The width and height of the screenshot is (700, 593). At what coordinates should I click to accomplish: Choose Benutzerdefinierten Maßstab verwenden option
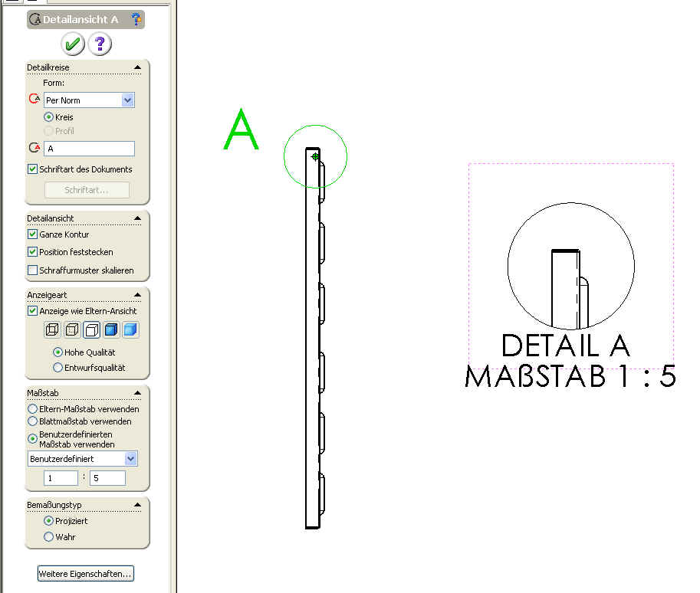[33, 439]
